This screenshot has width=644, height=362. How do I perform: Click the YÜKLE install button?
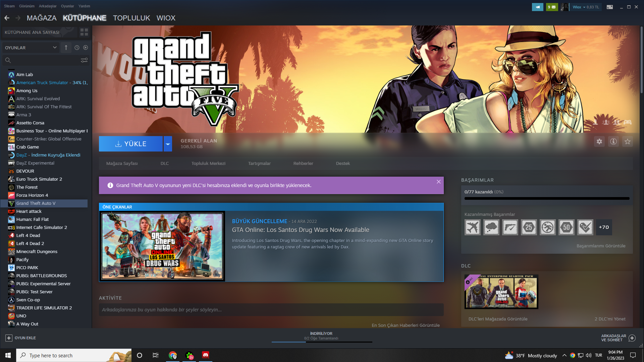coord(131,144)
